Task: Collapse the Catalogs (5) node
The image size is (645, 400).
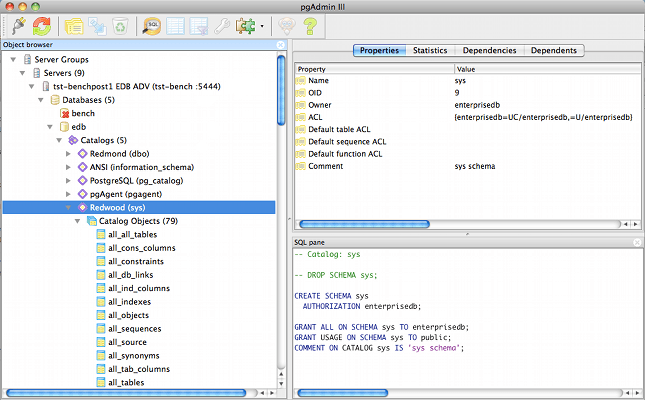Action: (x=59, y=140)
